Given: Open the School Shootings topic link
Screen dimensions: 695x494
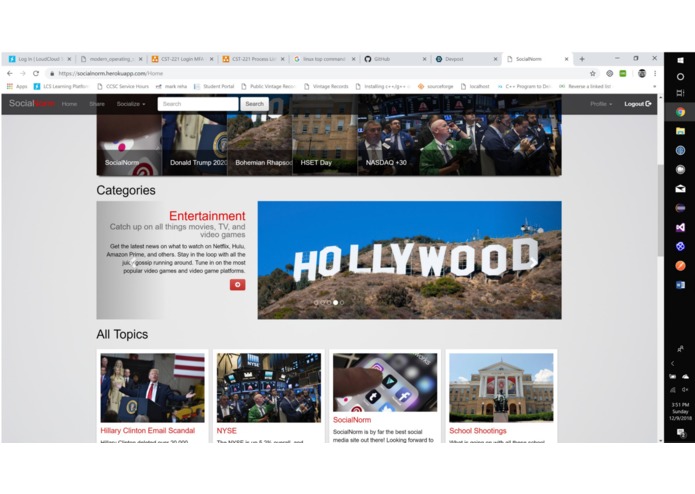Looking at the screenshot, I should (x=478, y=431).
